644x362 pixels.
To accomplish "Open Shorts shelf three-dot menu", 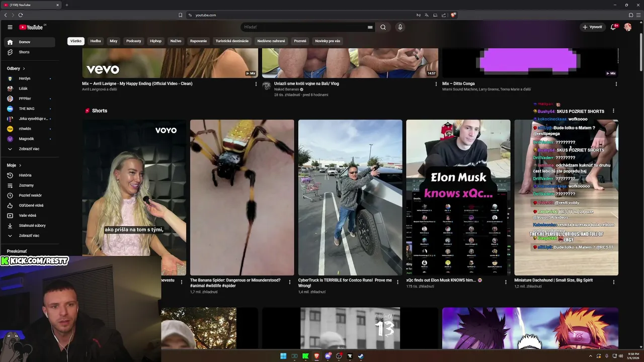I will [613, 111].
